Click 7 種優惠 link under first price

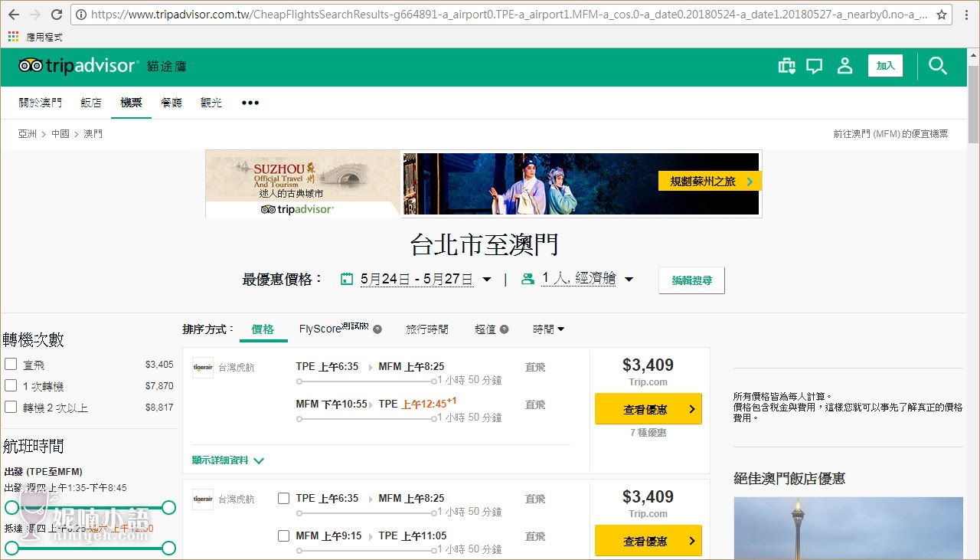coord(648,433)
